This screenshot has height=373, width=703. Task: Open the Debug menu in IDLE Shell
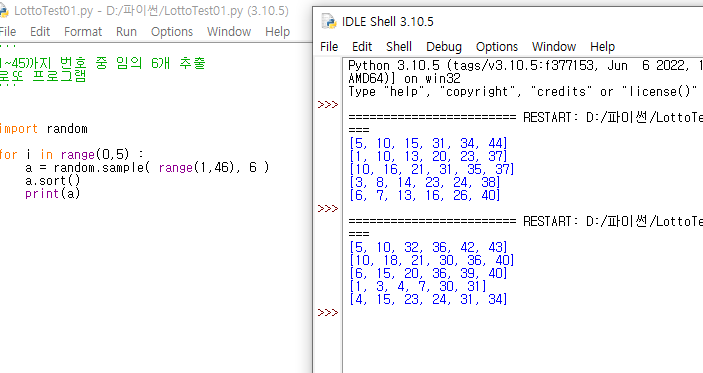tap(443, 47)
